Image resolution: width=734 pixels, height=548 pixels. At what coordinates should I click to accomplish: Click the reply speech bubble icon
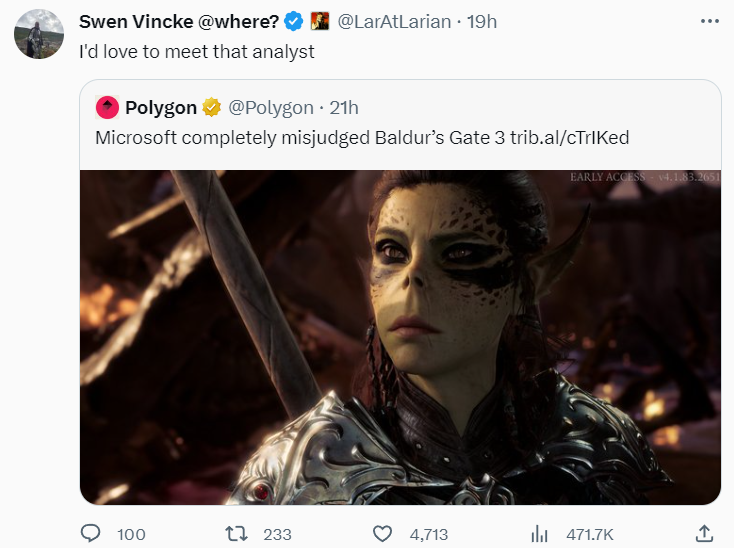90,533
